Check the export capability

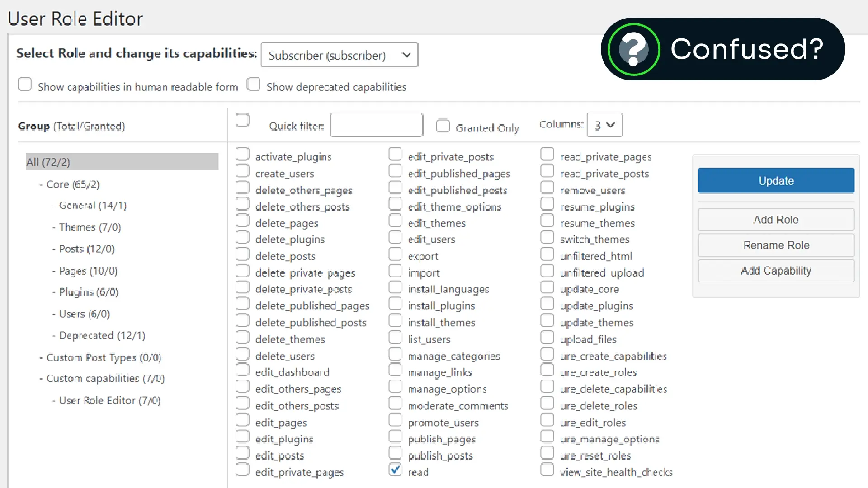(x=395, y=254)
